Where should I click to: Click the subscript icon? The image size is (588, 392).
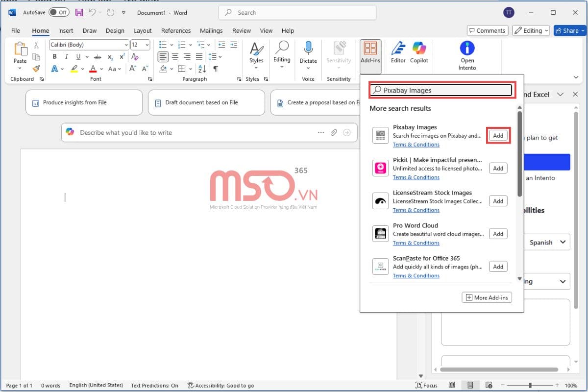(x=110, y=57)
